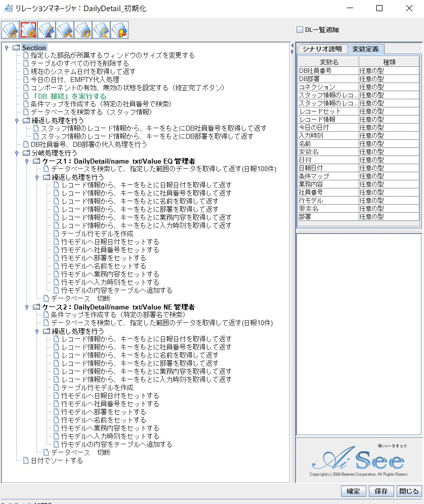Viewport: 424px width, 504px height.
Task: Select 行モデルへ入力時刻をセットする under ケース2
Action: (110, 436)
